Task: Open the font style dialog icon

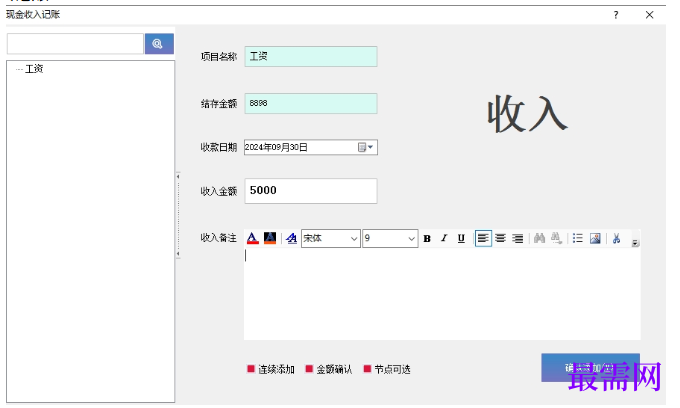Action: tap(291, 238)
